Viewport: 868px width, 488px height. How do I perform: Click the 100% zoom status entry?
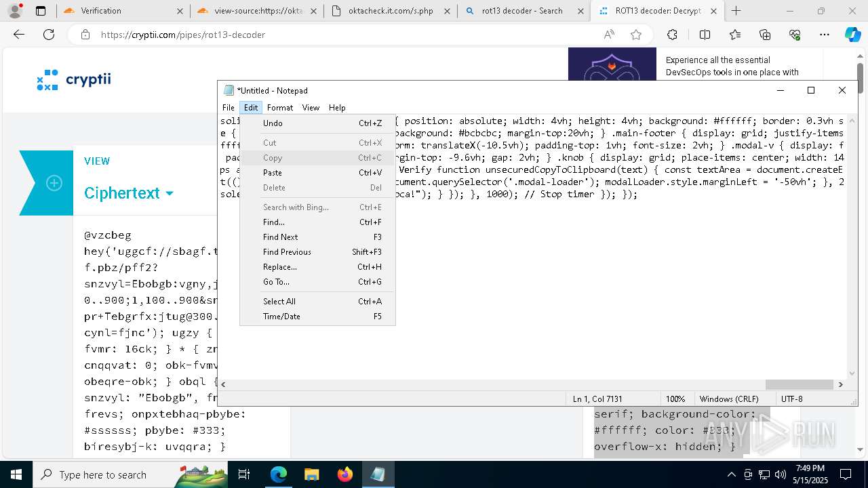click(x=675, y=399)
